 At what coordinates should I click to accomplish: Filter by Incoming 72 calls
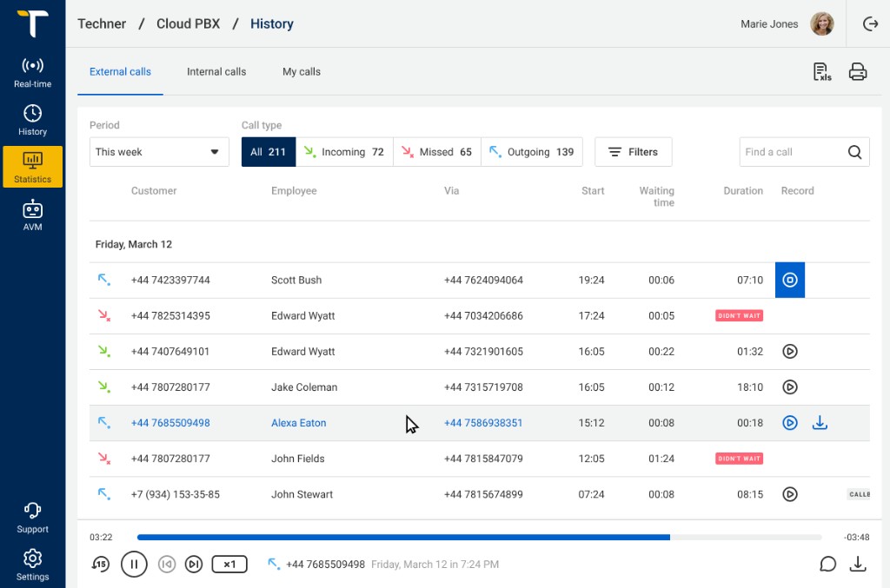(344, 152)
